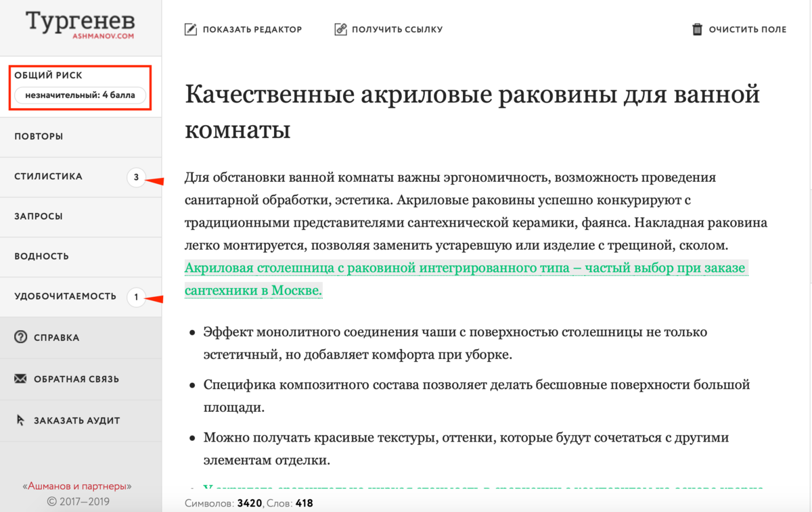Click the trash icon for Очистить поле
The width and height of the screenshot is (812, 512).
(696, 28)
